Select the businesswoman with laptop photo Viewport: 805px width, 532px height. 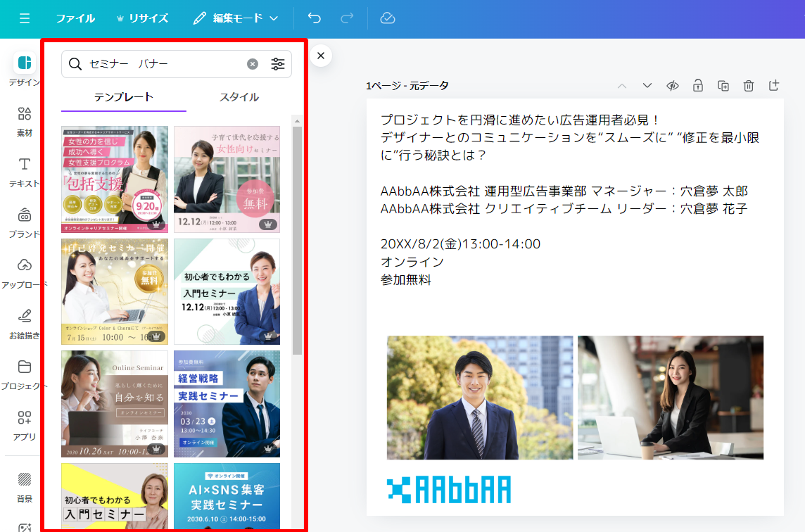tap(671, 398)
